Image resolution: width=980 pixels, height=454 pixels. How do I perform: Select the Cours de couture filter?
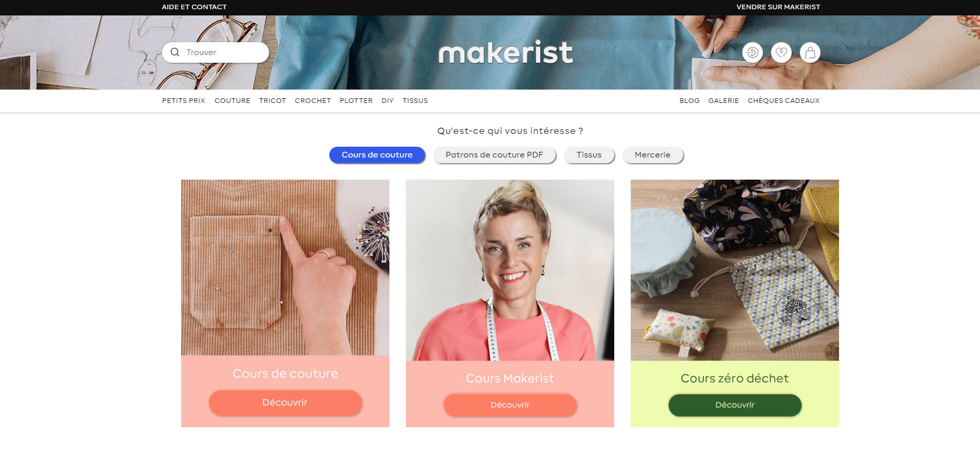point(377,155)
